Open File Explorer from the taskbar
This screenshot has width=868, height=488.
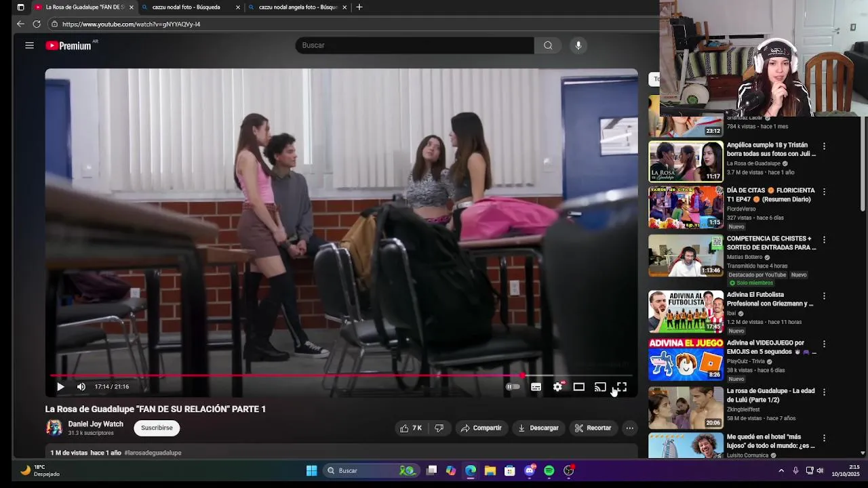(490, 470)
